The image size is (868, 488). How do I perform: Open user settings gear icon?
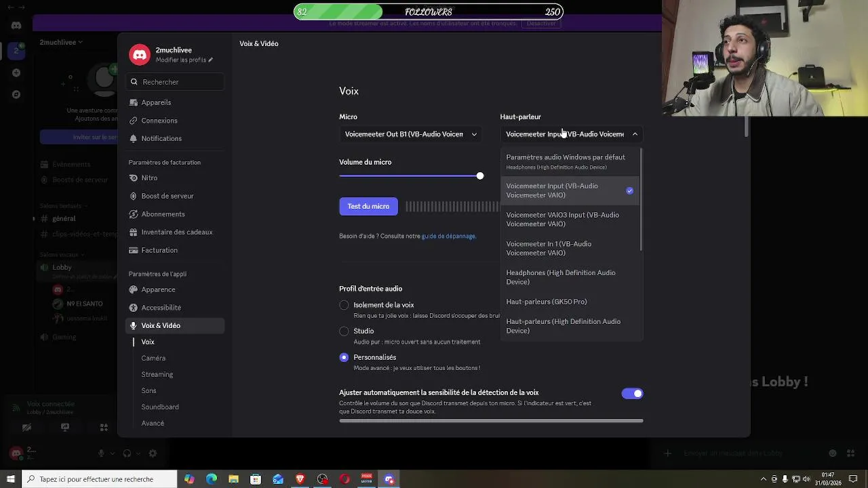point(153,453)
